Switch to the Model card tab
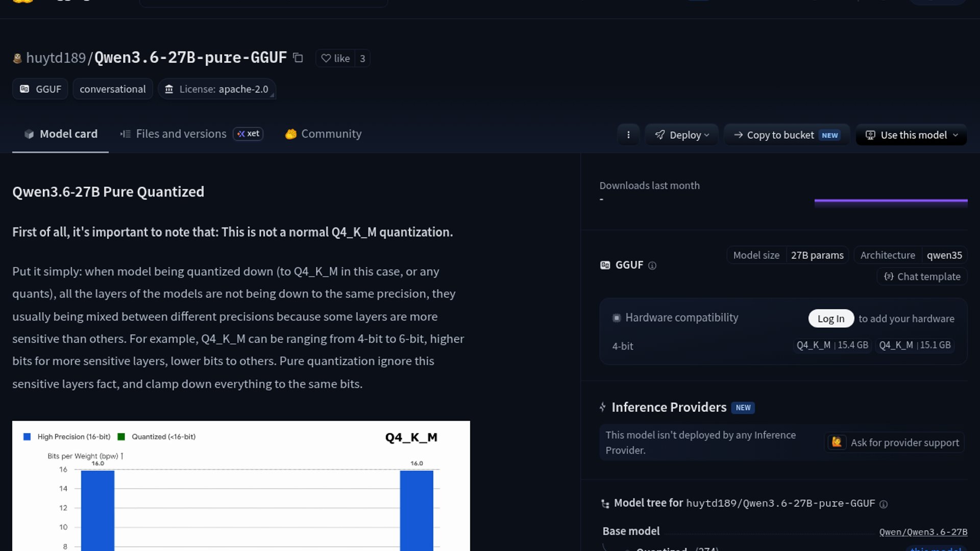 tap(60, 134)
